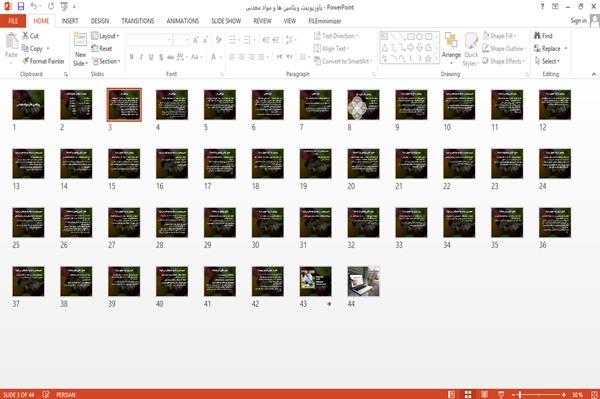Activate the Format Painter
Screen dimensions: 600x399
tap(43, 61)
